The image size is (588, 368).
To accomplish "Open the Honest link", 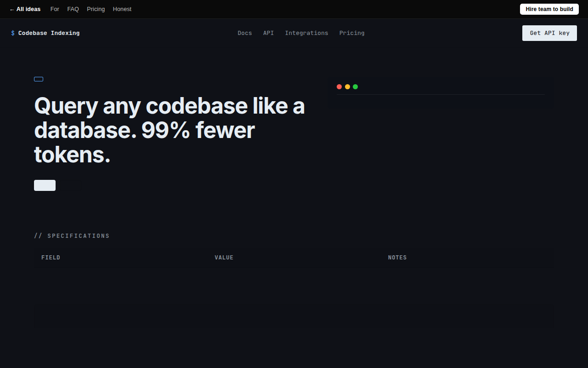I will (122, 9).
